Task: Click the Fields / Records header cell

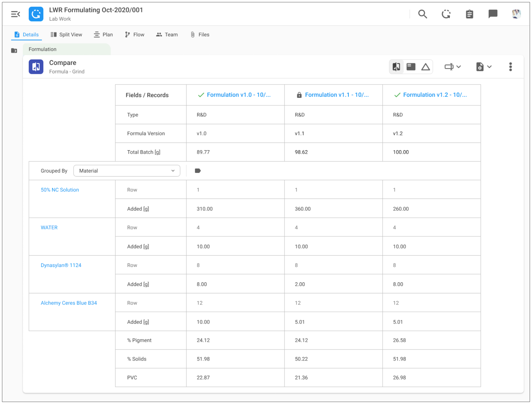Action: [x=151, y=95]
